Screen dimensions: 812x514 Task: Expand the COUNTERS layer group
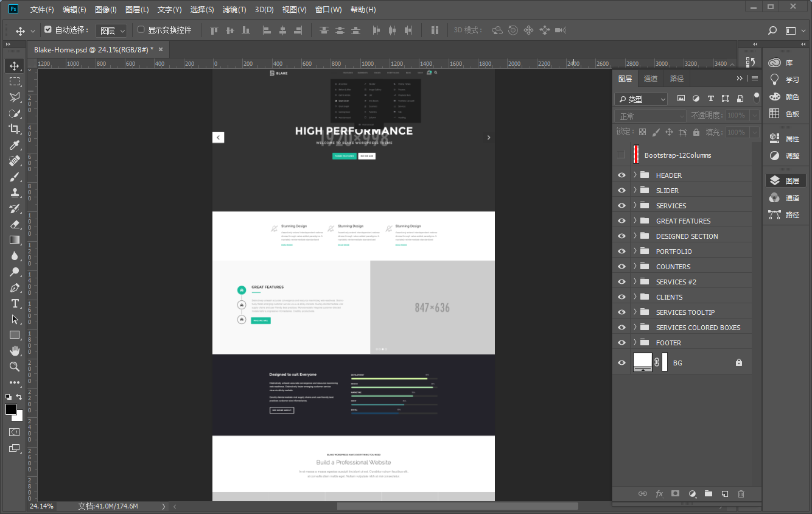click(635, 266)
